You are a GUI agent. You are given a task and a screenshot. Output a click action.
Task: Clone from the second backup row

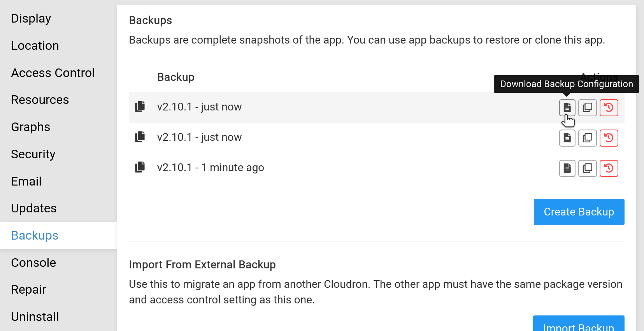587,138
